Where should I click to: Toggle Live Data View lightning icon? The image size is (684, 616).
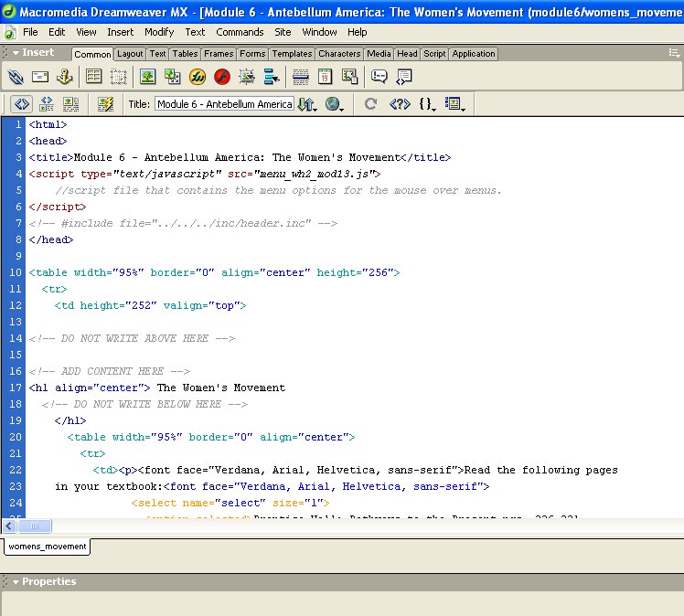point(105,104)
